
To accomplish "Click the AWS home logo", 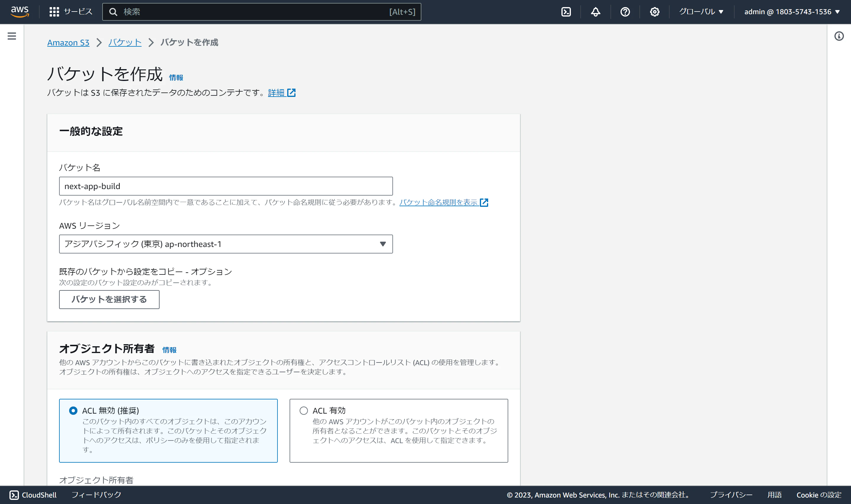I will [20, 11].
